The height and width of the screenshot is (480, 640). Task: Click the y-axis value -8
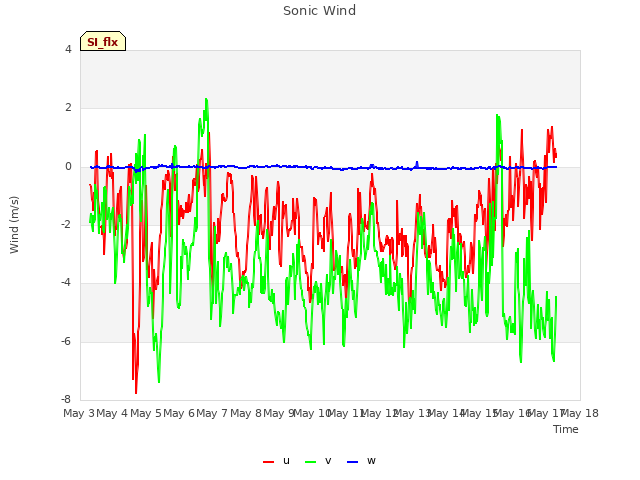(x=66, y=400)
